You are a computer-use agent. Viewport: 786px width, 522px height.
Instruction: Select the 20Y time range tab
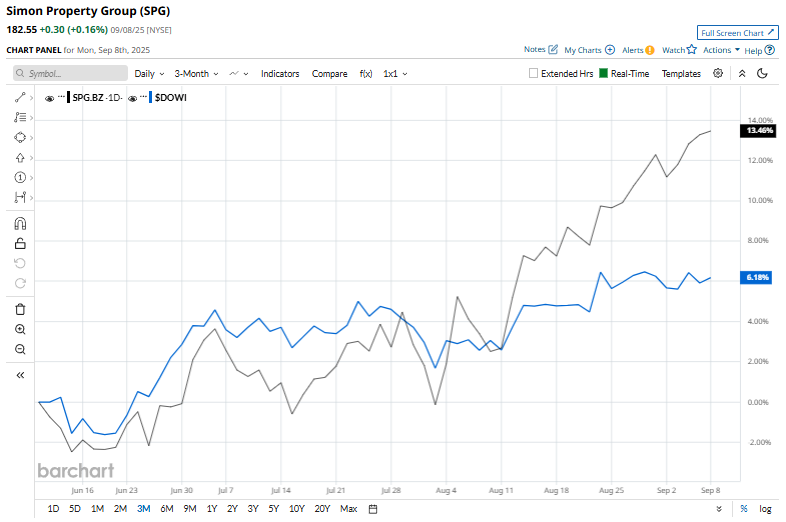[x=322, y=508]
